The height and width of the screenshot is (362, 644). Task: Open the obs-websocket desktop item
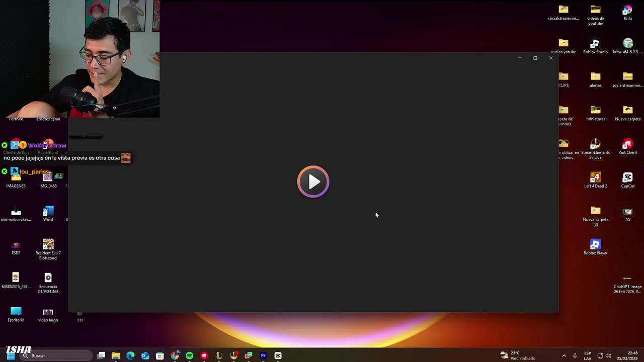16,214
